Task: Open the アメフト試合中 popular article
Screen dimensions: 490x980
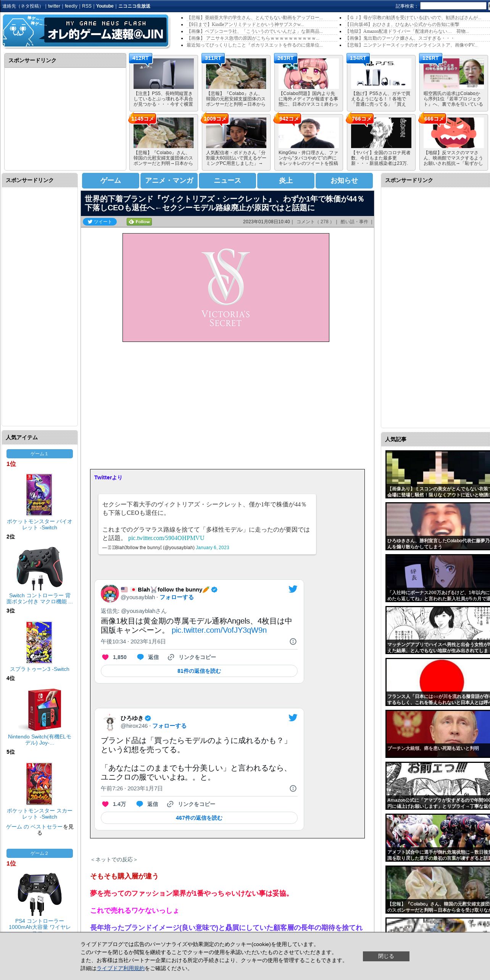Action: [x=438, y=837]
